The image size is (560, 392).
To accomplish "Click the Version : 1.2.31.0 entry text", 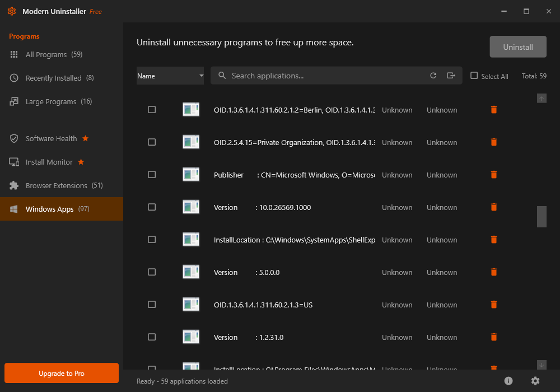I will (249, 337).
